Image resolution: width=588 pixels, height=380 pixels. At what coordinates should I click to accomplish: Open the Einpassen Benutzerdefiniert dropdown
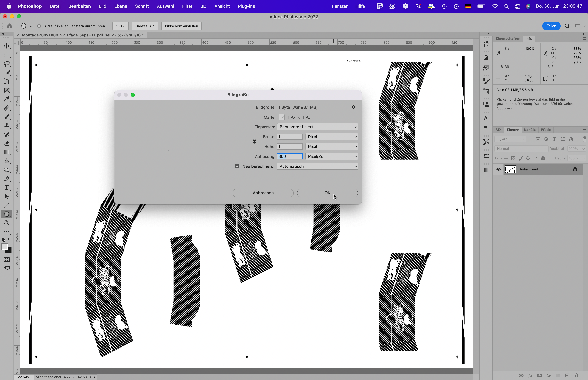317,127
